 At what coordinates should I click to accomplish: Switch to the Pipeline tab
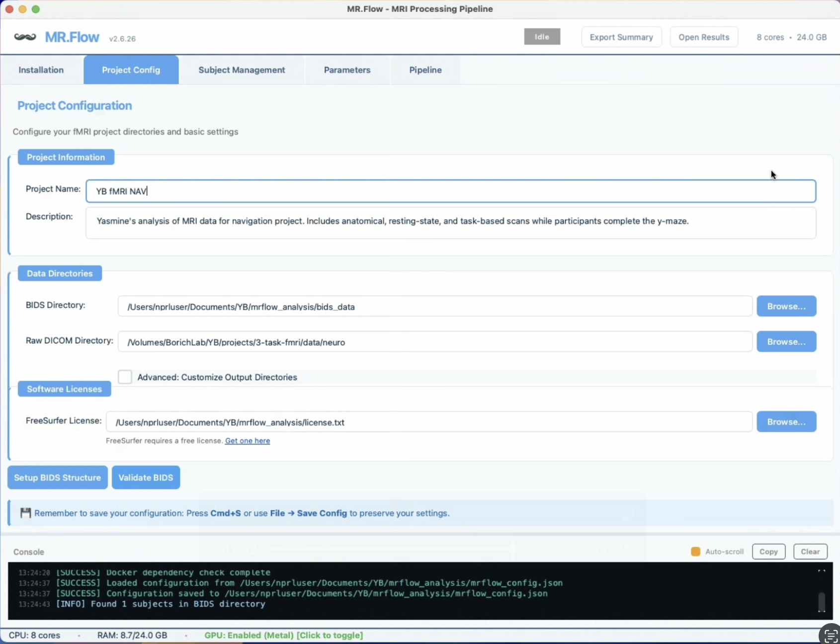click(425, 70)
